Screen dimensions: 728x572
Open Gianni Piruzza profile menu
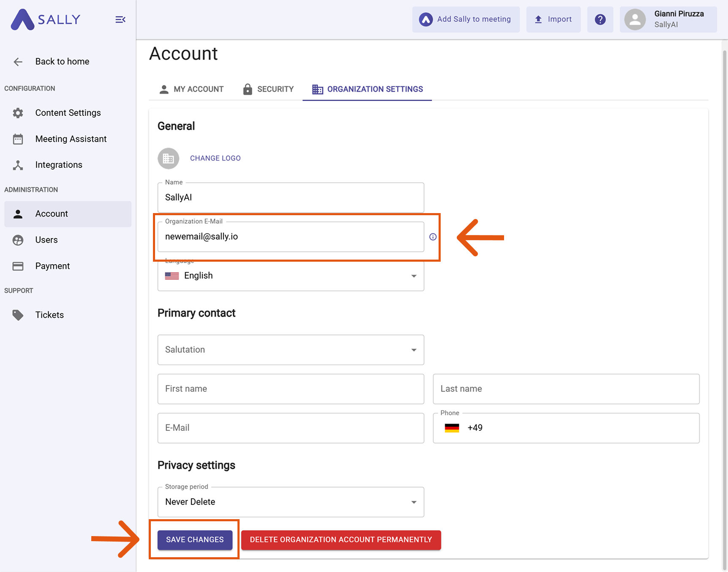[x=668, y=19]
